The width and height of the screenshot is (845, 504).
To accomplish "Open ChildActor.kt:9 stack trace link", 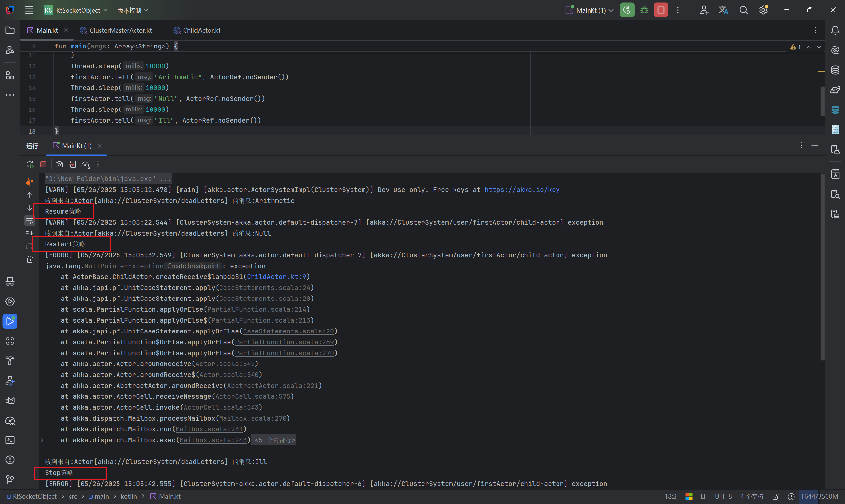I will (276, 277).
